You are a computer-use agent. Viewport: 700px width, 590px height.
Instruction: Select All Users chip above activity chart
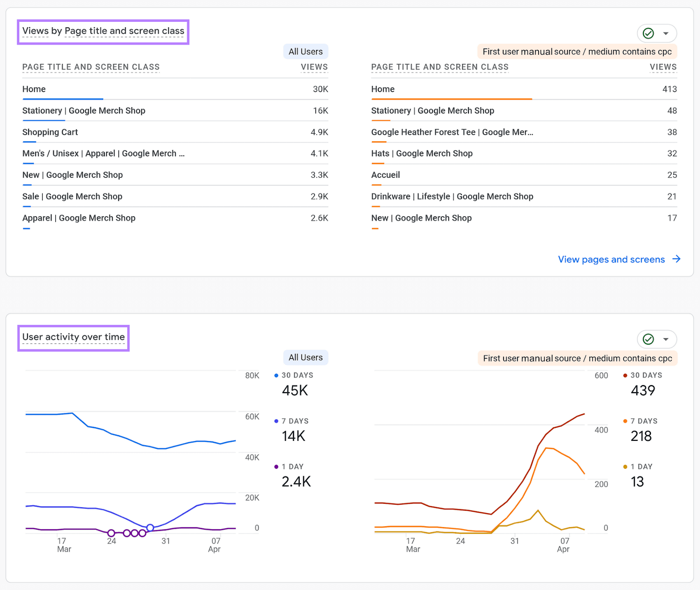click(x=305, y=358)
